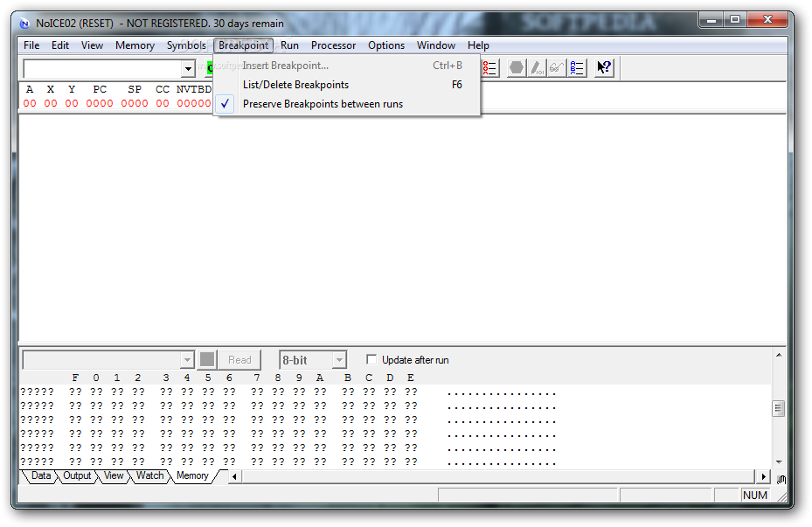
Task: Click the glasses watch toolbar icon
Action: (x=556, y=68)
